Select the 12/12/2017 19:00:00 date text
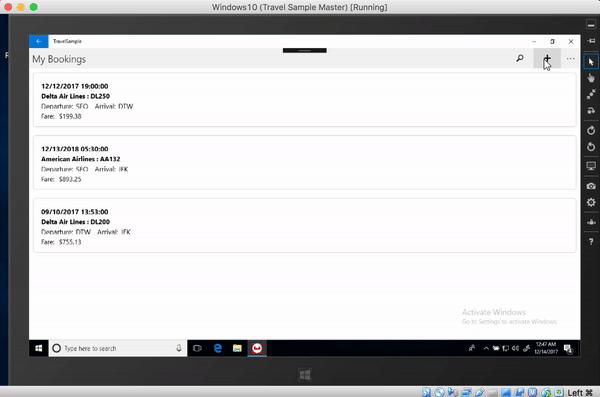The image size is (600, 397). (75, 86)
